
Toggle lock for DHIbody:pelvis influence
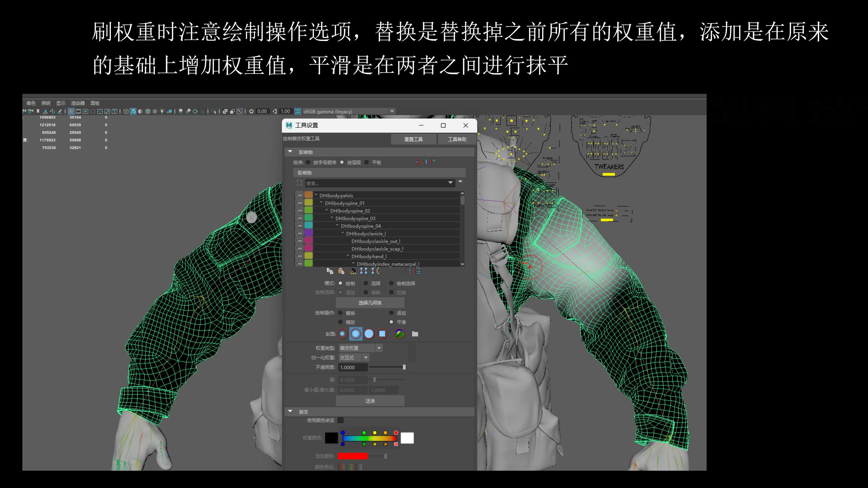click(x=299, y=195)
